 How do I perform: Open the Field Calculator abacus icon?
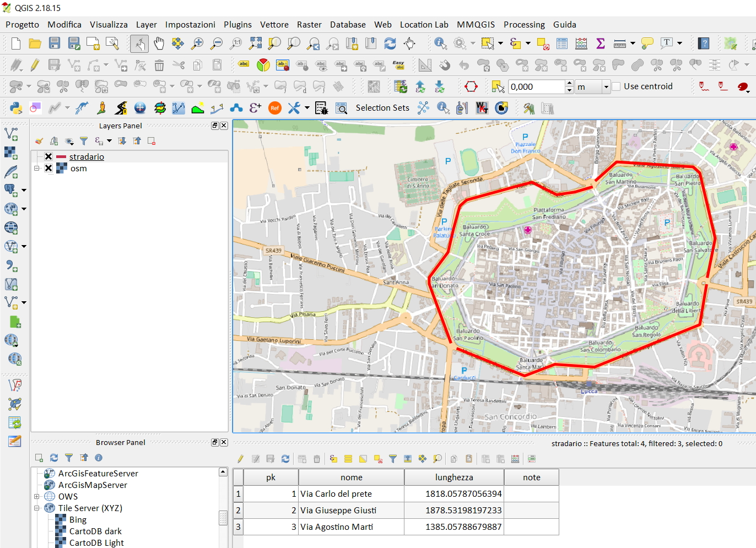coord(581,44)
